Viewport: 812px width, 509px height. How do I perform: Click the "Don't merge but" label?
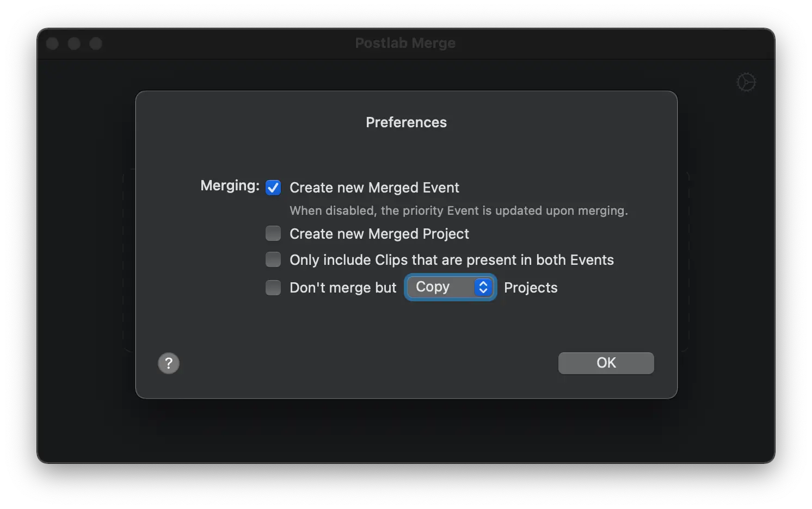tap(343, 288)
